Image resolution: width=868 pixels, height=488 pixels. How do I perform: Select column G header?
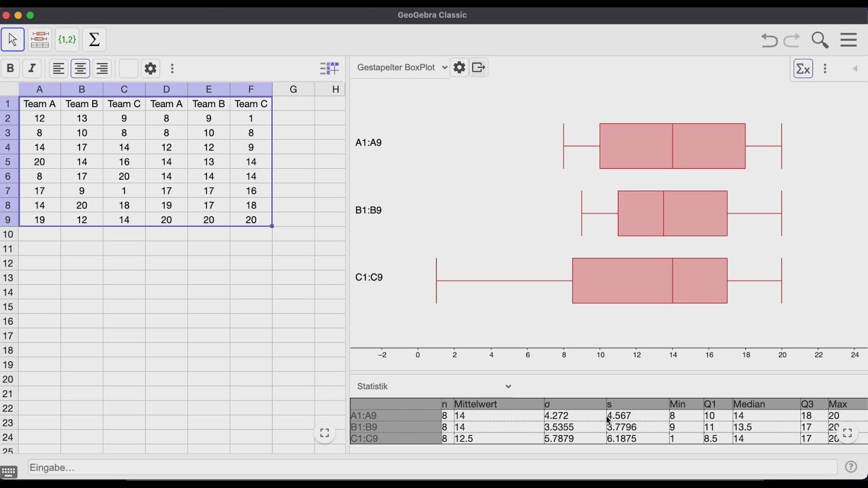click(293, 89)
